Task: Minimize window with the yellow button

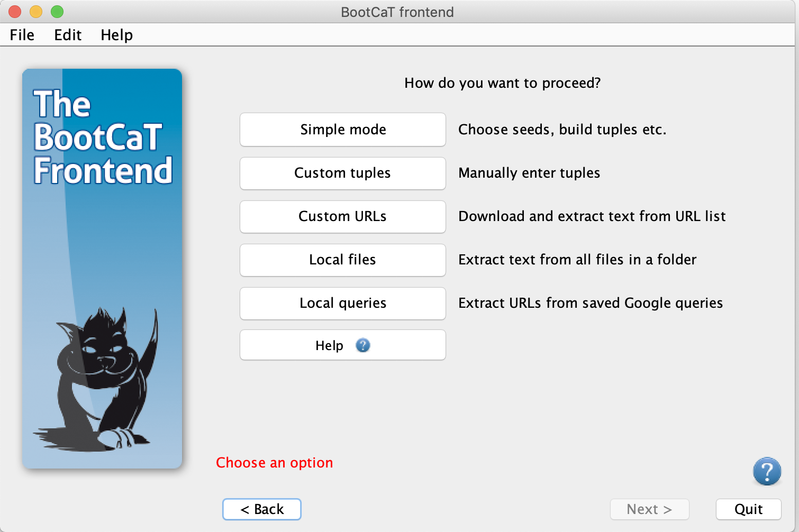Action: click(36, 12)
